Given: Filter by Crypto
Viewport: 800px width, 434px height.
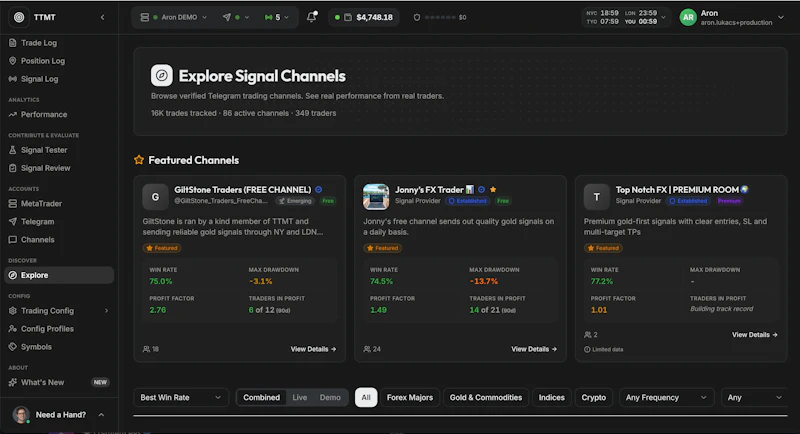Looking at the screenshot, I should tap(594, 397).
